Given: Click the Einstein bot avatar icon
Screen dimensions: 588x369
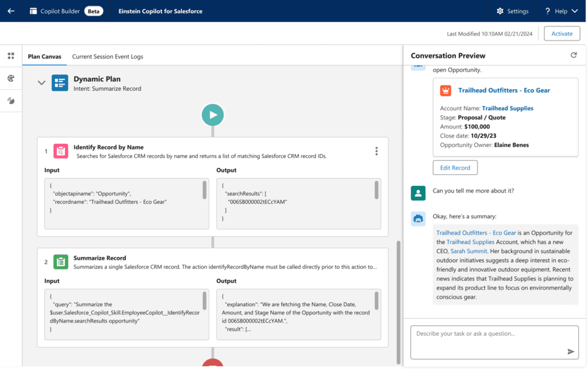Looking at the screenshot, I should pyautogui.click(x=418, y=218).
